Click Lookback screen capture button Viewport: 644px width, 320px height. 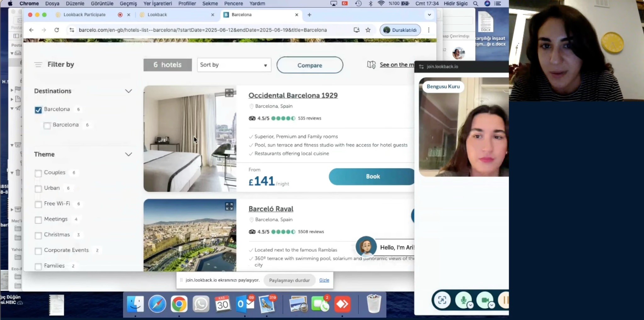click(442, 300)
